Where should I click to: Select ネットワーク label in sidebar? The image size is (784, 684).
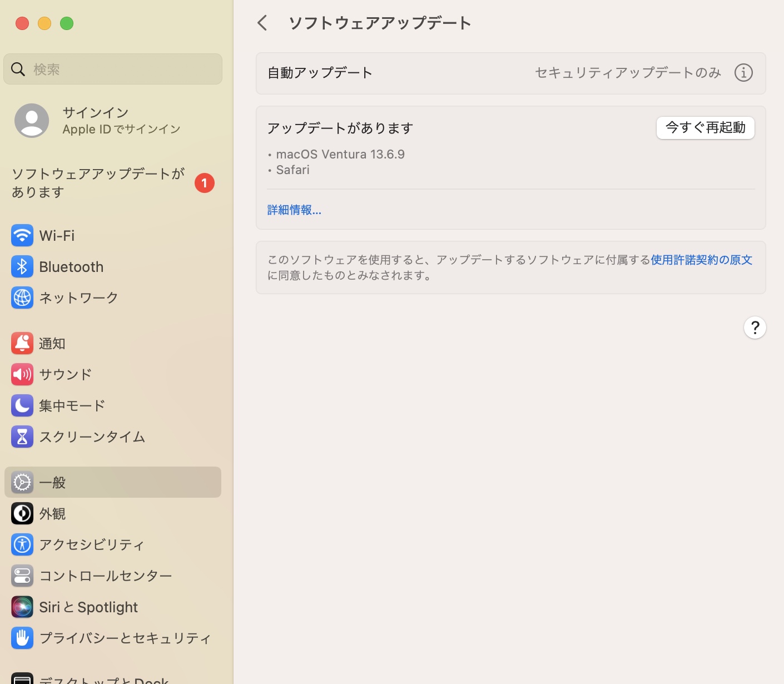[78, 298]
